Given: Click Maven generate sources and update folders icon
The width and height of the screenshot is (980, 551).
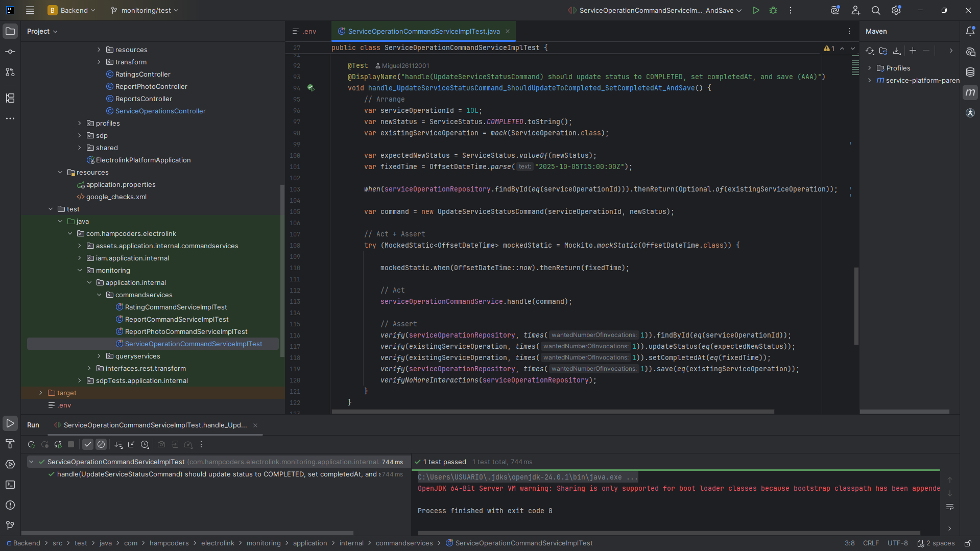Looking at the screenshot, I should [x=883, y=51].
